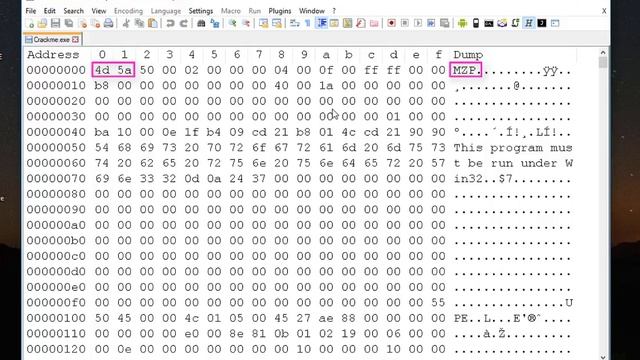Screen dimensions: 640x360
Task: Close the document with the menu bar X
Action: pos(604,11)
